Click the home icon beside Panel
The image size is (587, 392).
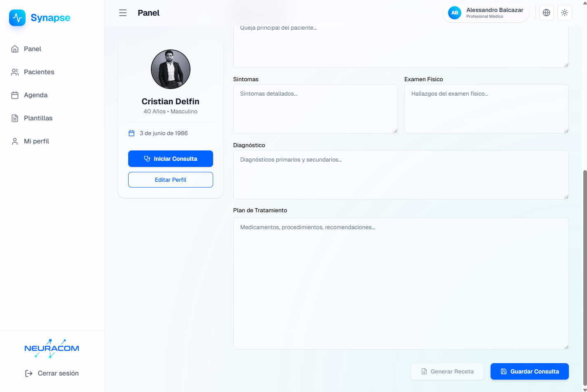point(15,49)
